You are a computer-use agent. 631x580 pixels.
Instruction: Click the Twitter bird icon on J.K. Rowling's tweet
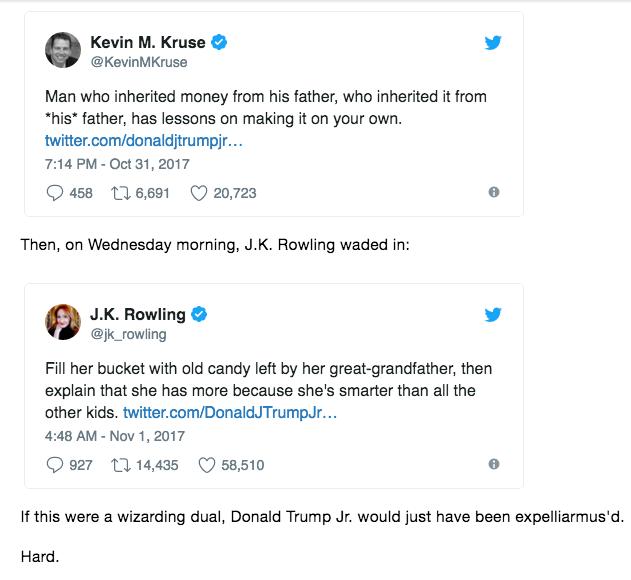[493, 315]
